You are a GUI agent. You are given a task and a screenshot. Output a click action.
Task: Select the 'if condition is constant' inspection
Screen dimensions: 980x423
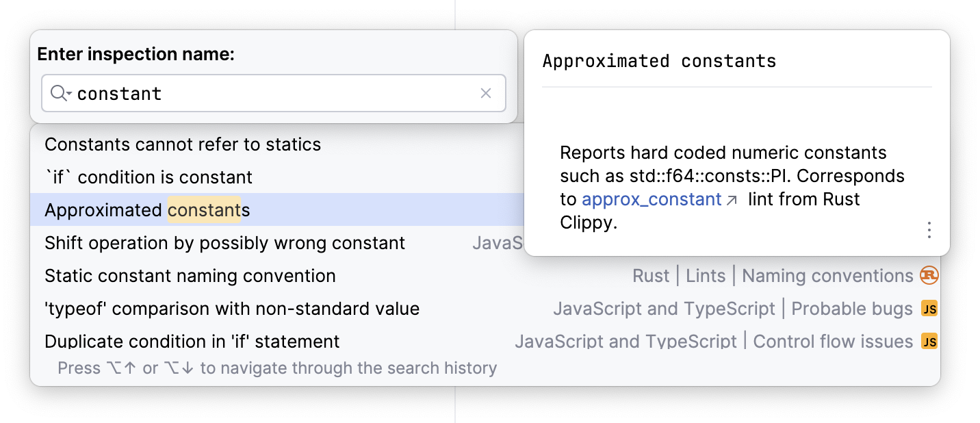149,177
